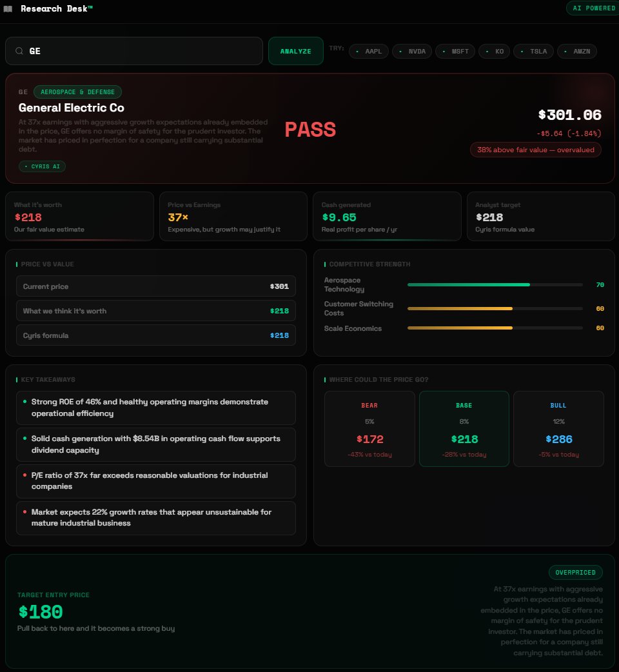Select the AMZN suggestion chip
Screen dimensions: 619x672
click(x=577, y=52)
